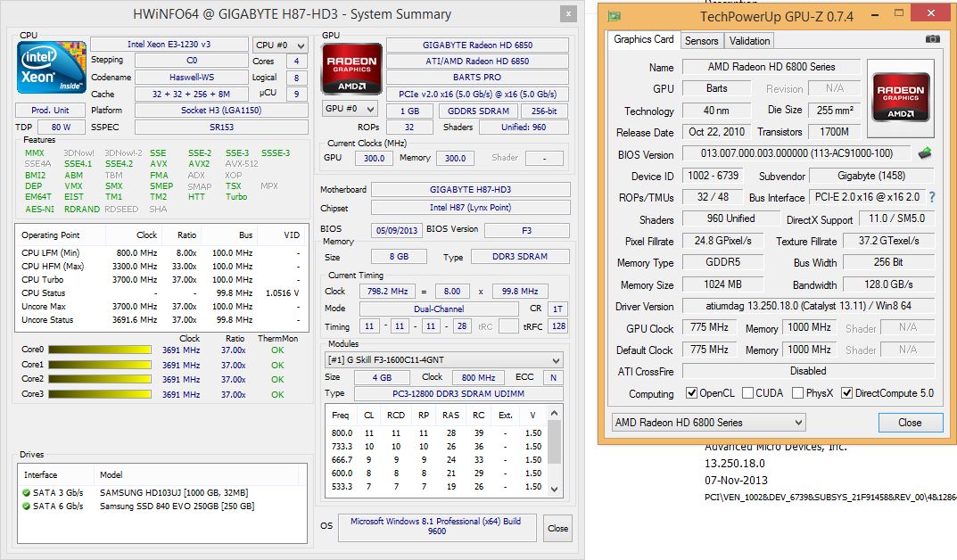Click the ATI CrossFire Disabled field
Viewport: 957px width, 560px height.
[808, 371]
